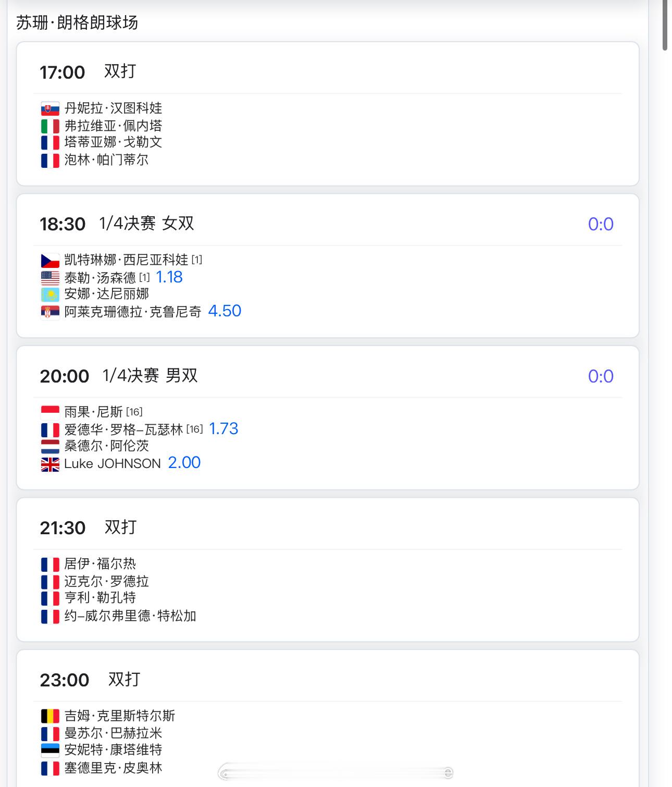Click the UK flag beside Luke JOHNSON
The image size is (672, 787).
50,464
